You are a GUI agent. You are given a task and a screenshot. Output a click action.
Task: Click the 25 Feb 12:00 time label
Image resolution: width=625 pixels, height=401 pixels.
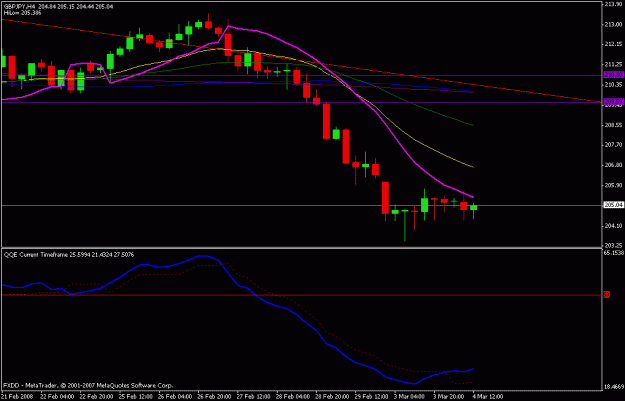(135, 397)
